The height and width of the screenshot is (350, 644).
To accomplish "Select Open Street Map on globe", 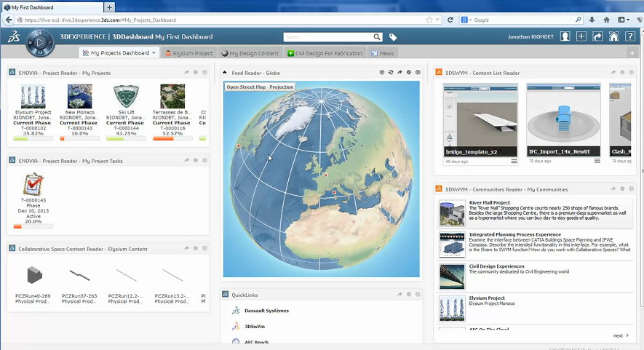I will (x=246, y=87).
